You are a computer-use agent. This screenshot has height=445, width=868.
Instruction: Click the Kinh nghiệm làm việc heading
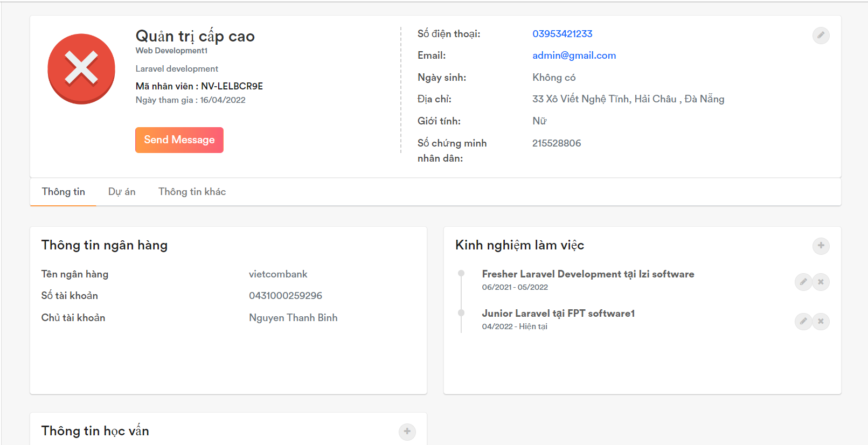(519, 245)
